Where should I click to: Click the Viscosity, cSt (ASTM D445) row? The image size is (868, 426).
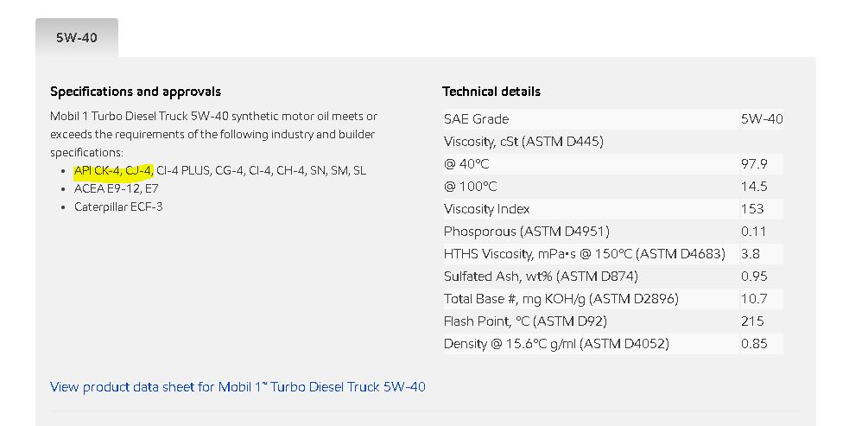(523, 142)
